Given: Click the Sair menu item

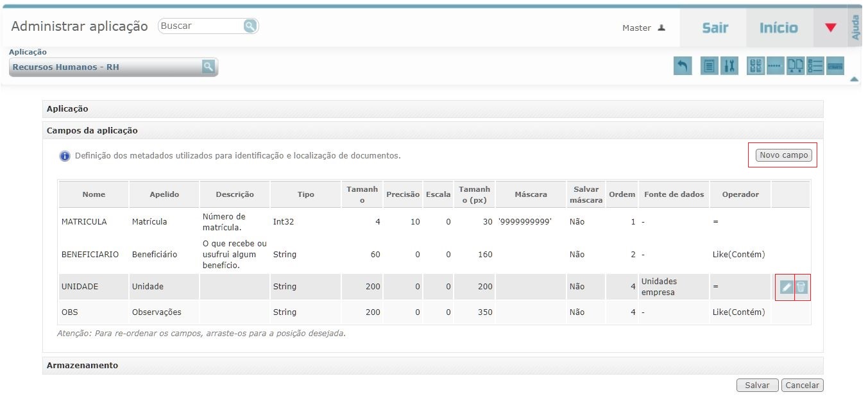Looking at the screenshot, I should (x=715, y=28).
